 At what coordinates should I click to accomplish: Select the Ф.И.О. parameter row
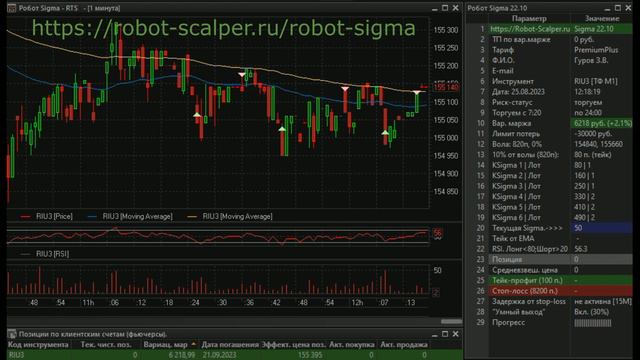pos(549,60)
